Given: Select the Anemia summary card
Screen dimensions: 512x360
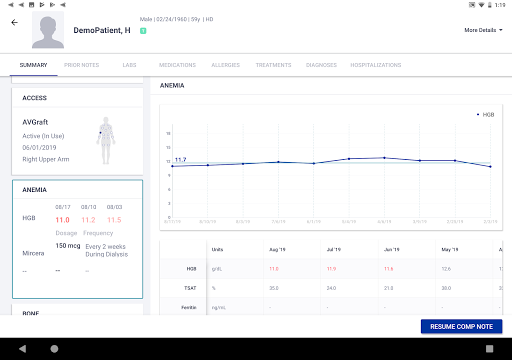Looking at the screenshot, I should [x=77, y=239].
